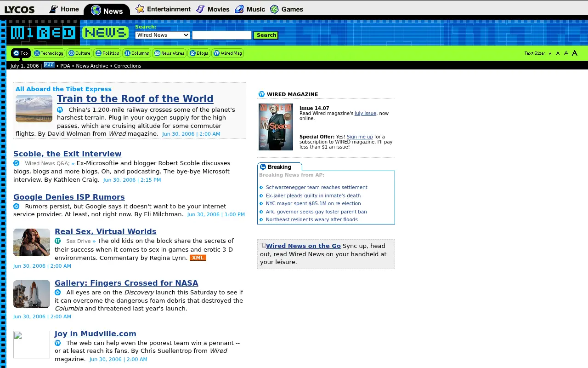Set text size to smallest A
588x368 pixels.
(x=550, y=54)
